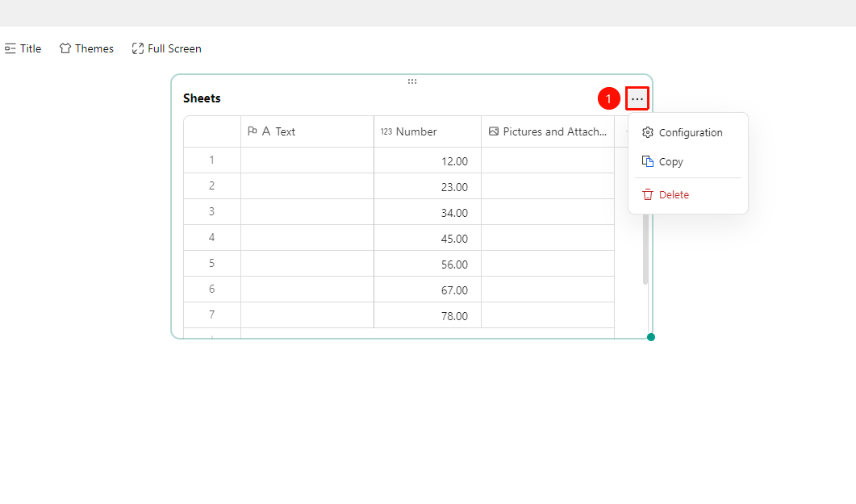Click the picture icon in attachments header
The width and height of the screenshot is (856, 504).
click(x=494, y=131)
